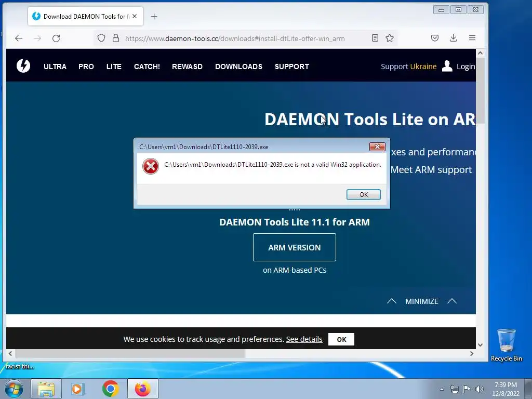This screenshot has height=399, width=532.
Task: Select the Download DAEMON Tools browser tab
Action: tap(86, 16)
